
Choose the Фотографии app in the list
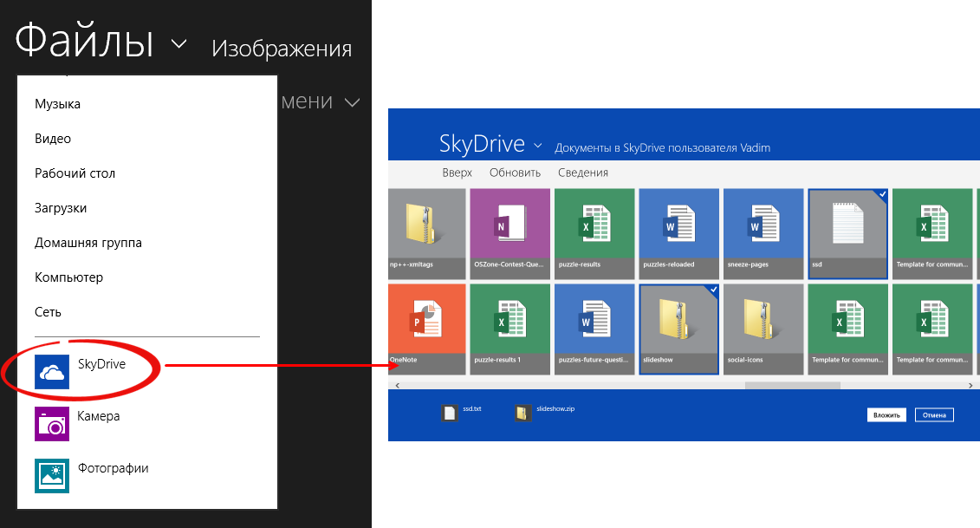point(93,475)
